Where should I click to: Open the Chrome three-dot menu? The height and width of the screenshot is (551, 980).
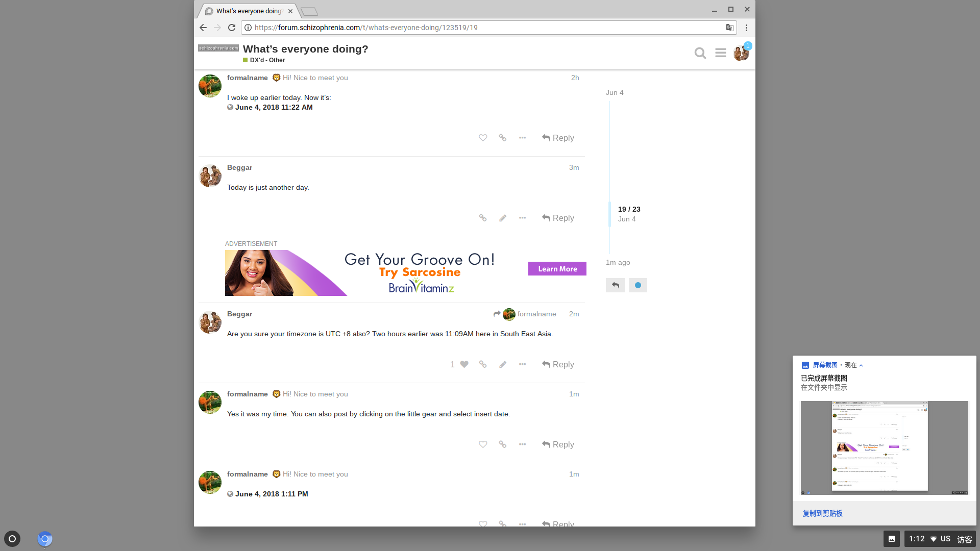pyautogui.click(x=746, y=28)
